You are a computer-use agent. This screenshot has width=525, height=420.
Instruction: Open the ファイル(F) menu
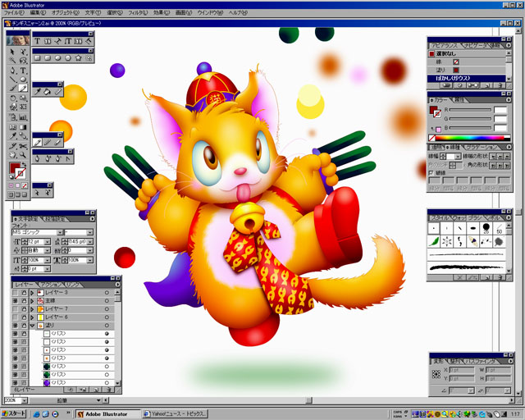14,13
